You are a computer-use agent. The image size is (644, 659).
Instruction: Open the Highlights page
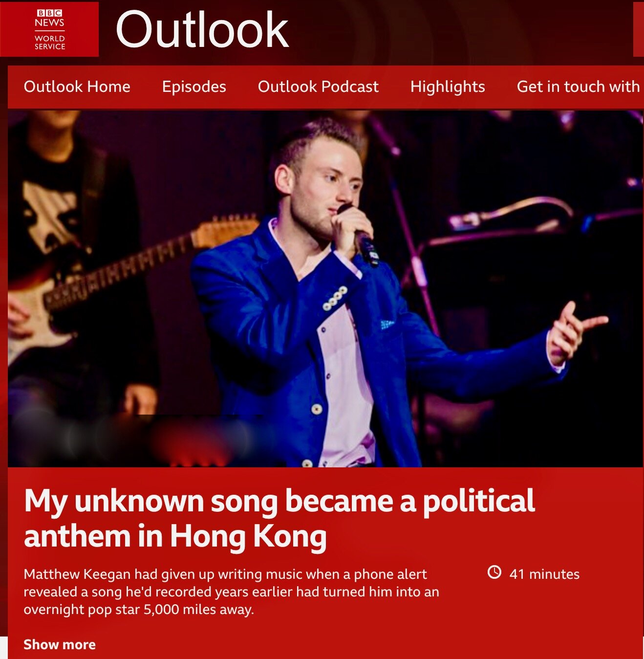point(448,87)
